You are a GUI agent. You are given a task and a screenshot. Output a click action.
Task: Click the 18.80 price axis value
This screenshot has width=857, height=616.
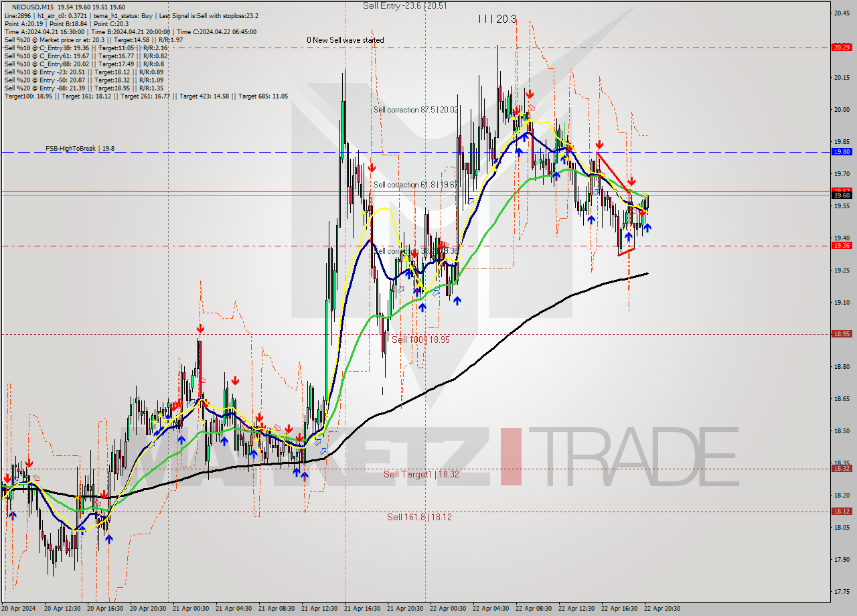point(841,366)
